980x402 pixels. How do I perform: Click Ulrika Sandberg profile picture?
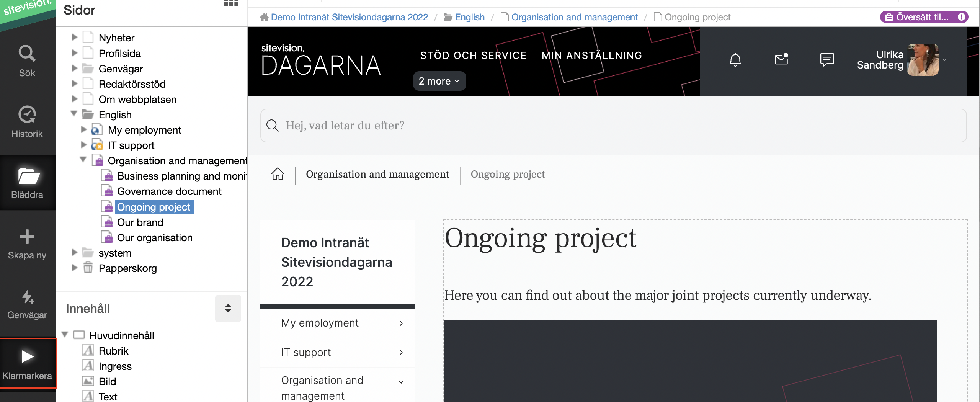click(923, 60)
